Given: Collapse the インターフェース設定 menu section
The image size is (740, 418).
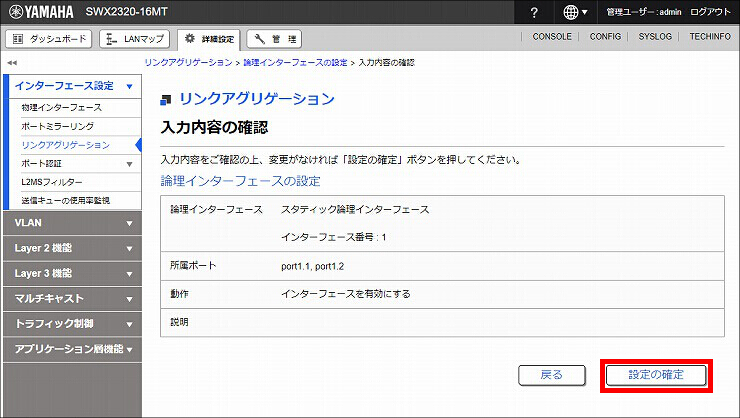Looking at the screenshot, I should pos(74,86).
